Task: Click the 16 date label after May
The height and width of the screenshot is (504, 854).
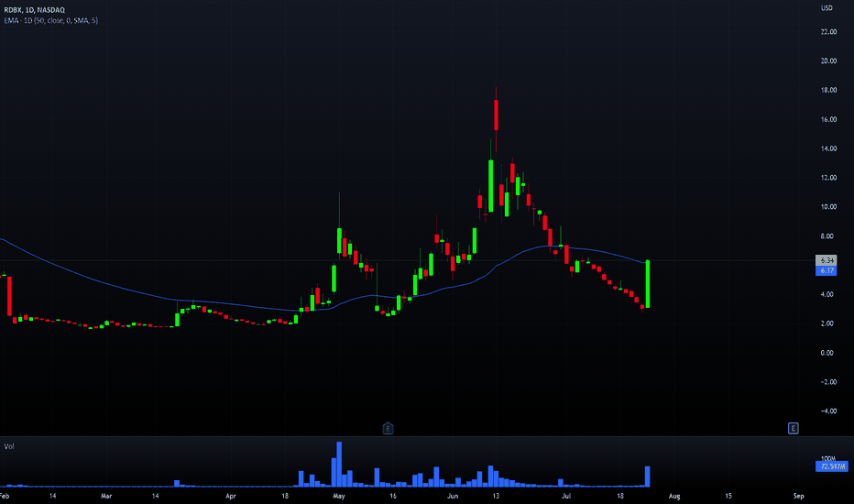Action: 393,497
